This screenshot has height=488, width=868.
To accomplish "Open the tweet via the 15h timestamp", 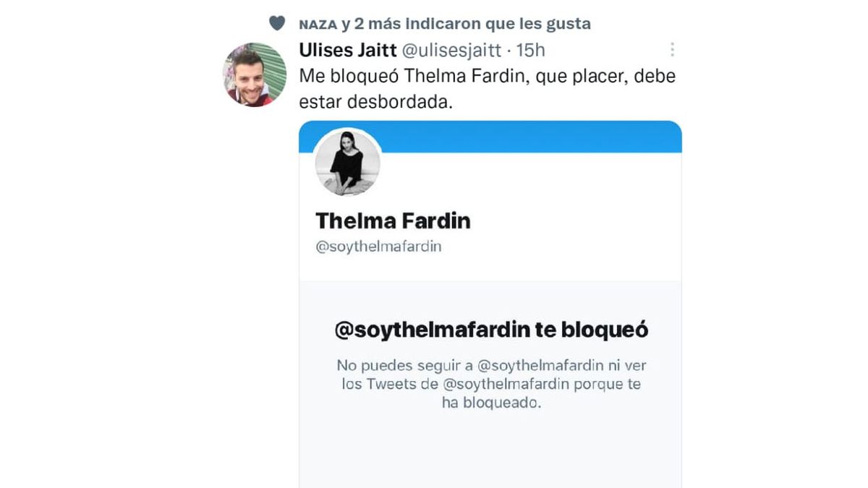I will (530, 51).
